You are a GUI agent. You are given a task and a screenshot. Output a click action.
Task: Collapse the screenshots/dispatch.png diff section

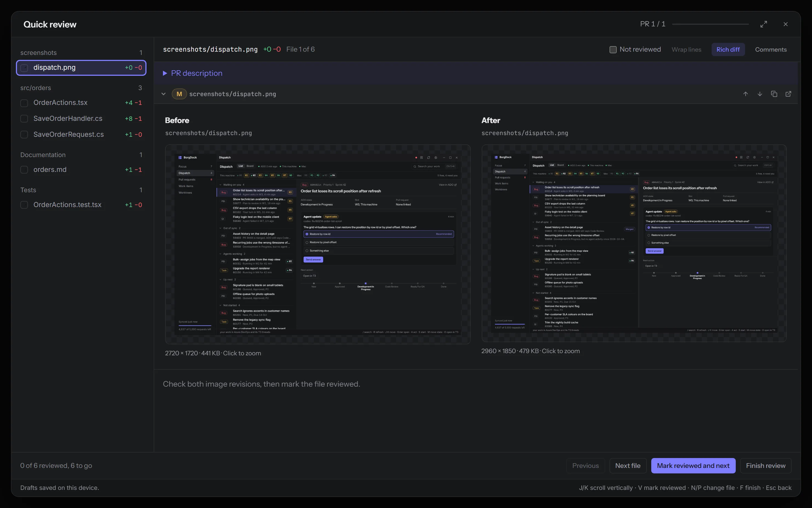pos(163,94)
